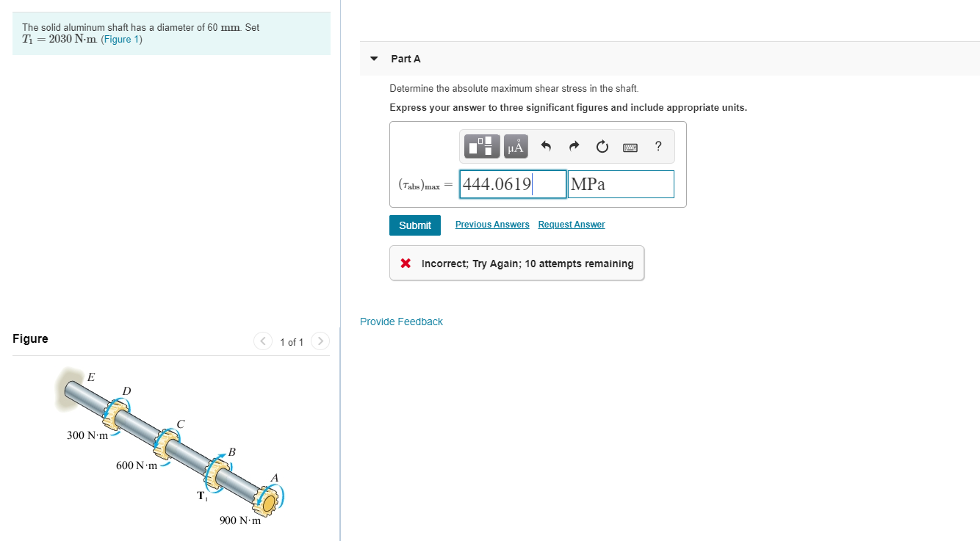Go to previous figure arrow
This screenshot has height=541, width=980.
(263, 341)
